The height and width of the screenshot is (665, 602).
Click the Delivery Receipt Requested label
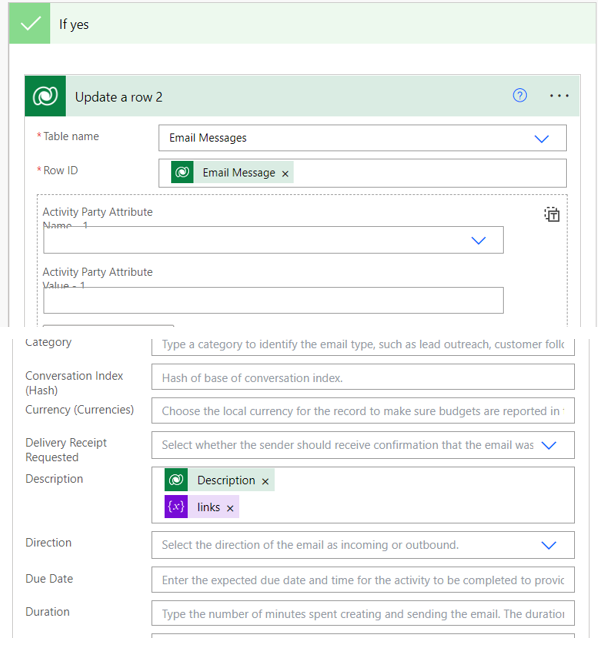click(x=66, y=450)
